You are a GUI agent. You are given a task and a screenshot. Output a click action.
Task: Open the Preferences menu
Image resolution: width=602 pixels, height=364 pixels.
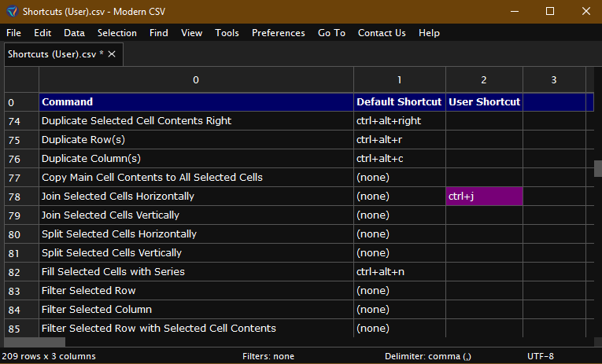[x=279, y=33]
